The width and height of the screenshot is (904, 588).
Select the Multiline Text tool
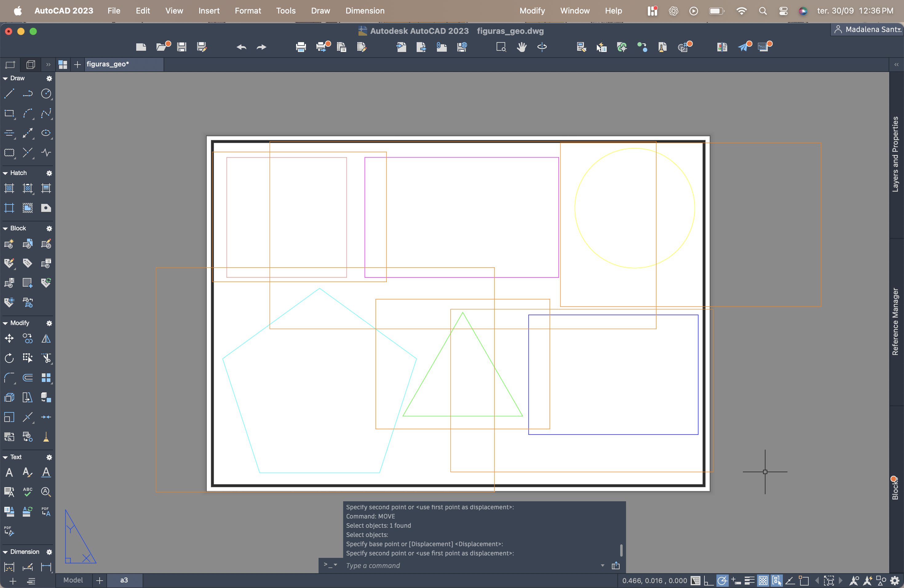(9, 472)
